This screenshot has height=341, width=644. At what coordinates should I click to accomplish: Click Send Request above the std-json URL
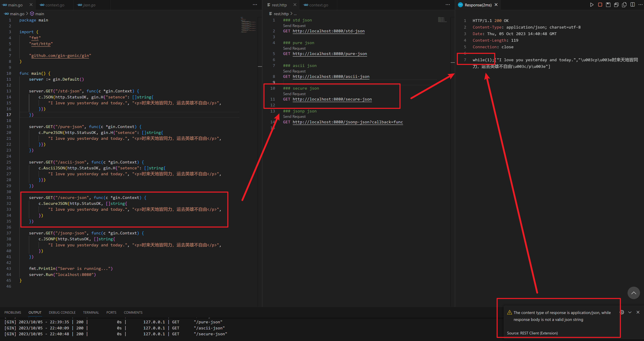tap(294, 26)
